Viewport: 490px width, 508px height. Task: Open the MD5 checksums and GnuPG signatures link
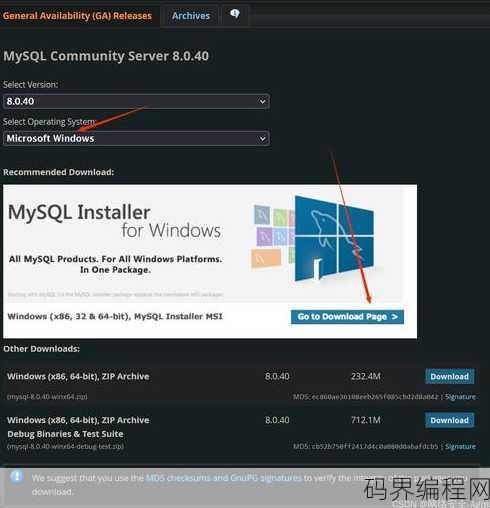[224, 478]
